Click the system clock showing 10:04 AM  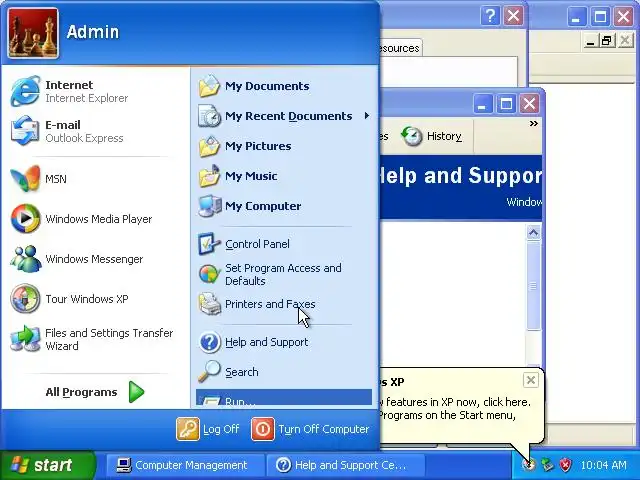click(x=603, y=465)
